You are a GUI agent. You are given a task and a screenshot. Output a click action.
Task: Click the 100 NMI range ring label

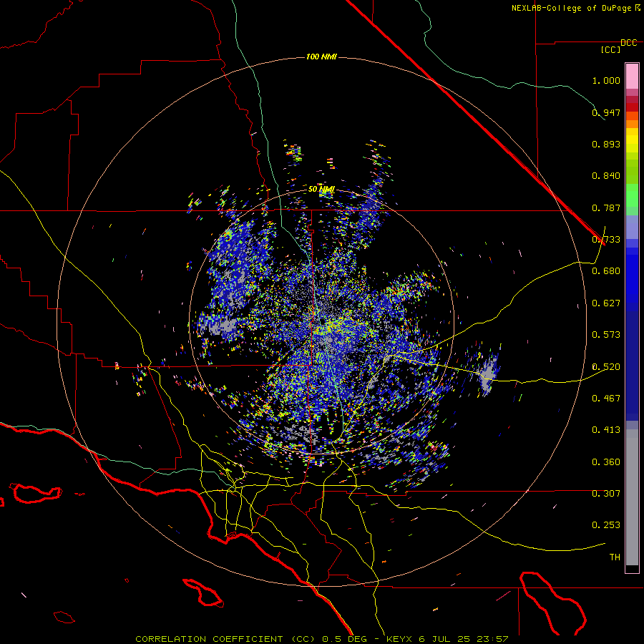point(321,57)
